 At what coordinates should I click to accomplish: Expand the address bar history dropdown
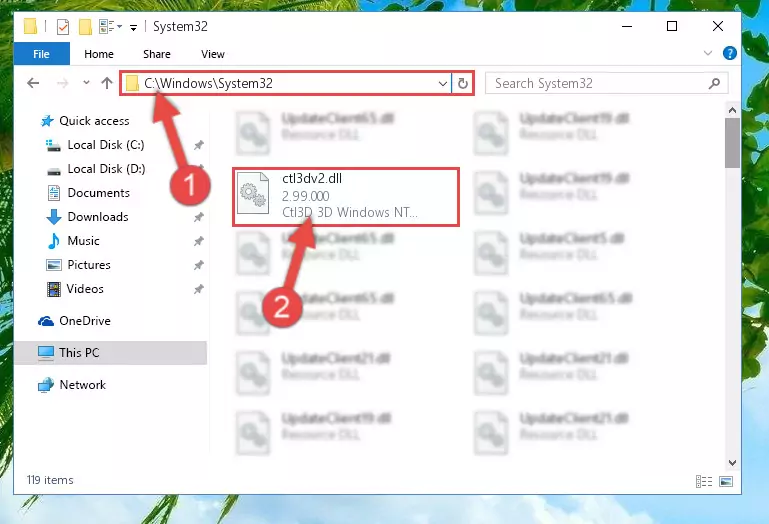tap(442, 83)
